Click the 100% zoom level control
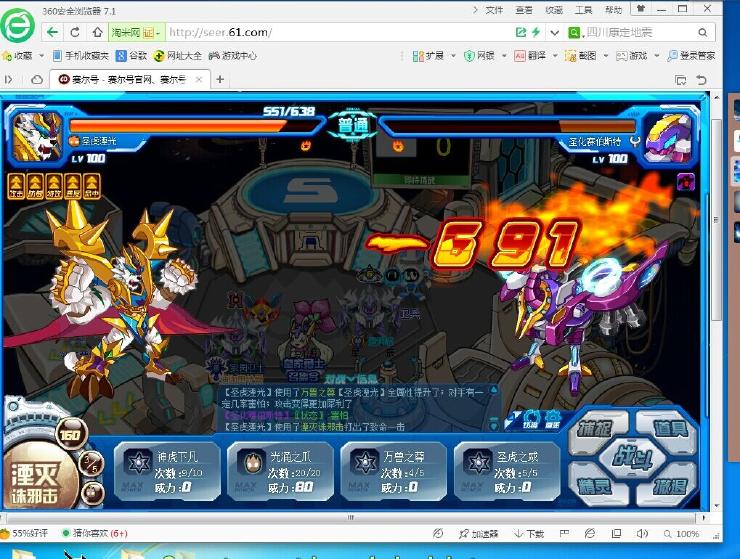Image resolution: width=740 pixels, height=559 pixels. tap(681, 534)
